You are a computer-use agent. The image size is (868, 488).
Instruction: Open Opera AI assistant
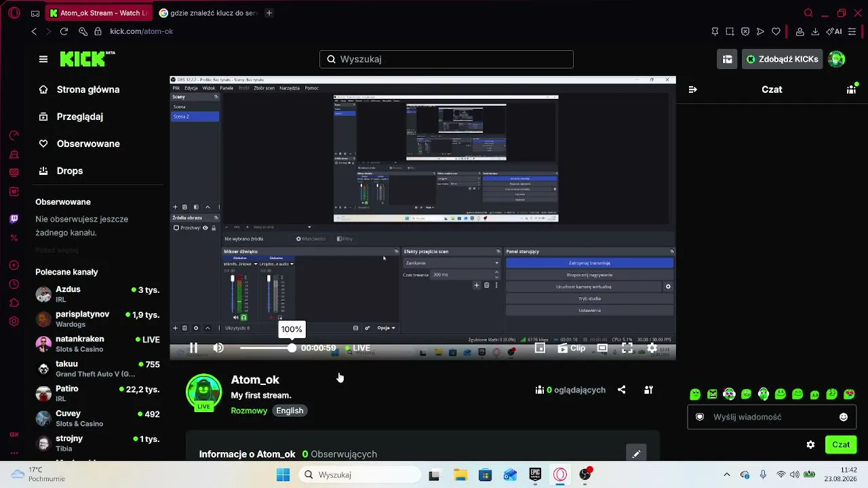pyautogui.click(x=834, y=31)
